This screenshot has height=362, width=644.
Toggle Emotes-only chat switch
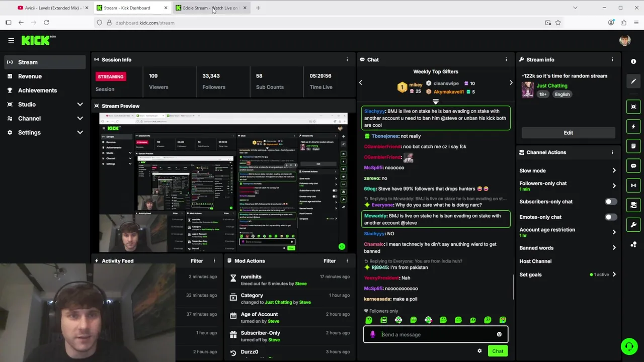(x=610, y=217)
